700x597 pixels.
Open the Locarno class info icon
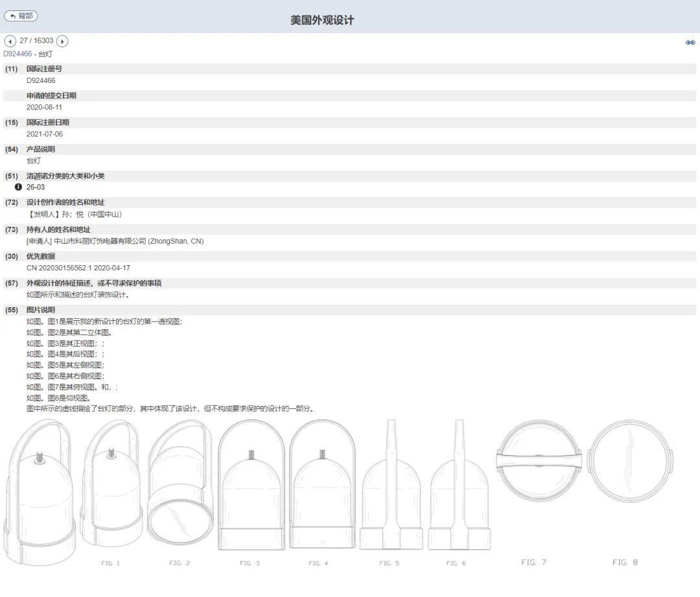[18, 187]
